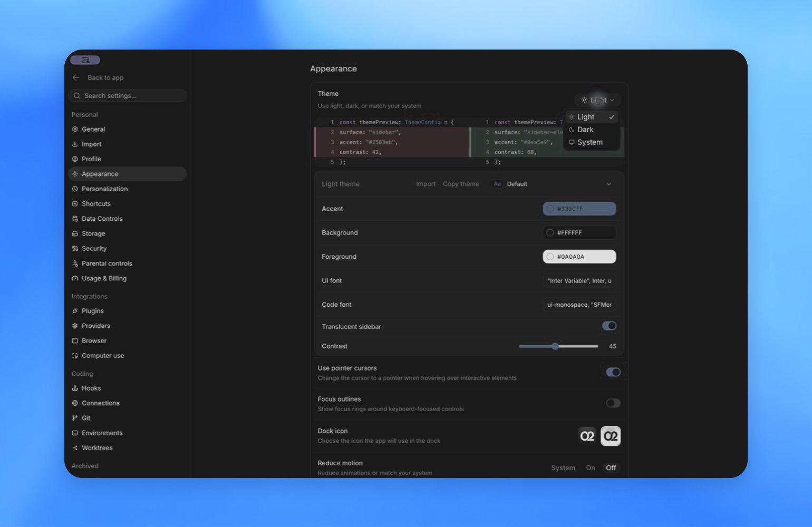Viewport: 812px width, 527px height.
Task: Disable Use pointer cursors switch
Action: click(x=613, y=372)
